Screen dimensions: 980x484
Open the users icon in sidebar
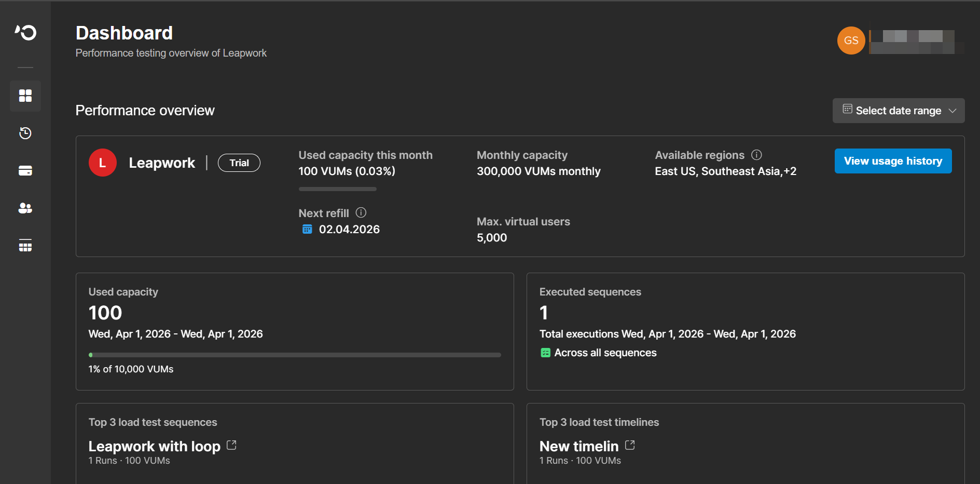[25, 208]
